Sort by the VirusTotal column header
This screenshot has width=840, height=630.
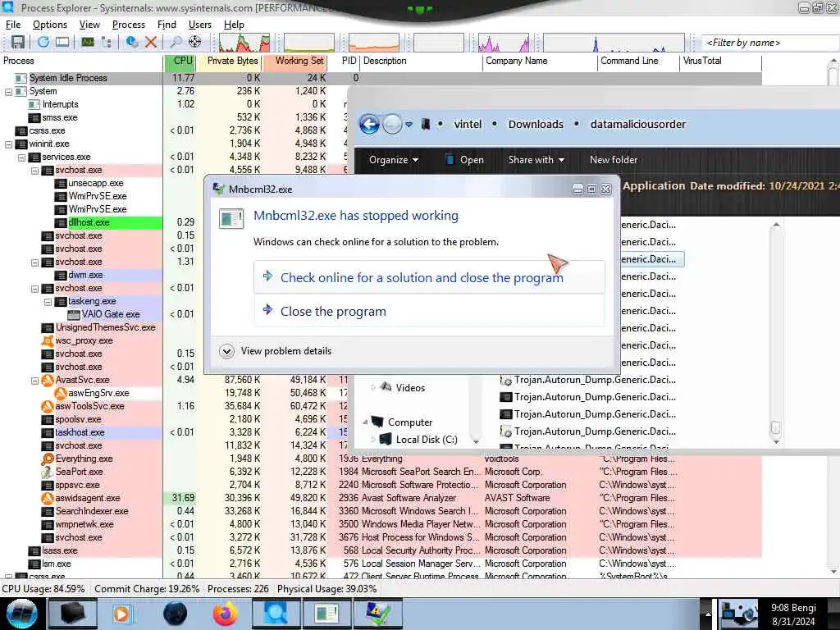pos(720,61)
